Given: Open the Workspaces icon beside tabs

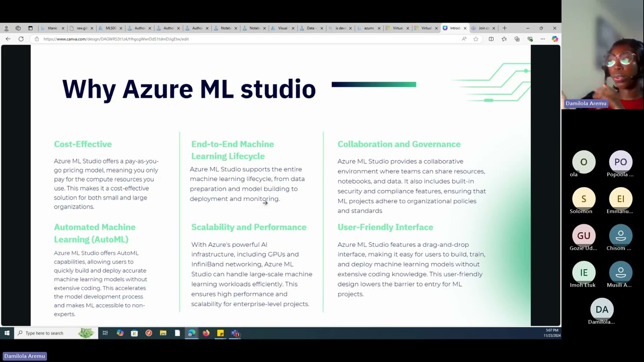Looking at the screenshot, I should click(x=18, y=28).
